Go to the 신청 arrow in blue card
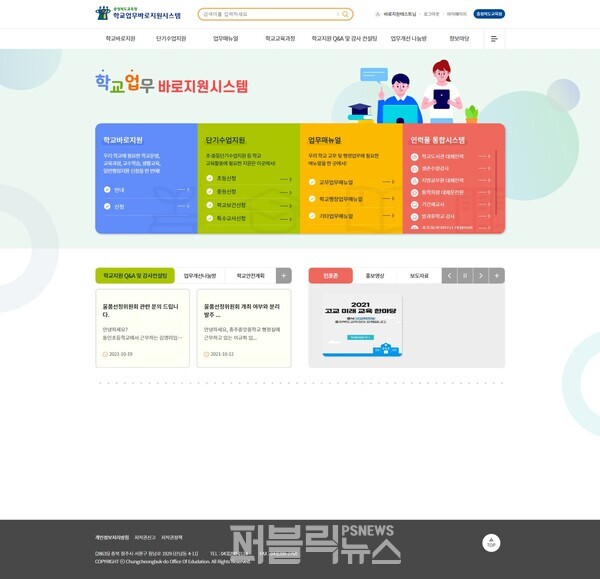 (183, 206)
